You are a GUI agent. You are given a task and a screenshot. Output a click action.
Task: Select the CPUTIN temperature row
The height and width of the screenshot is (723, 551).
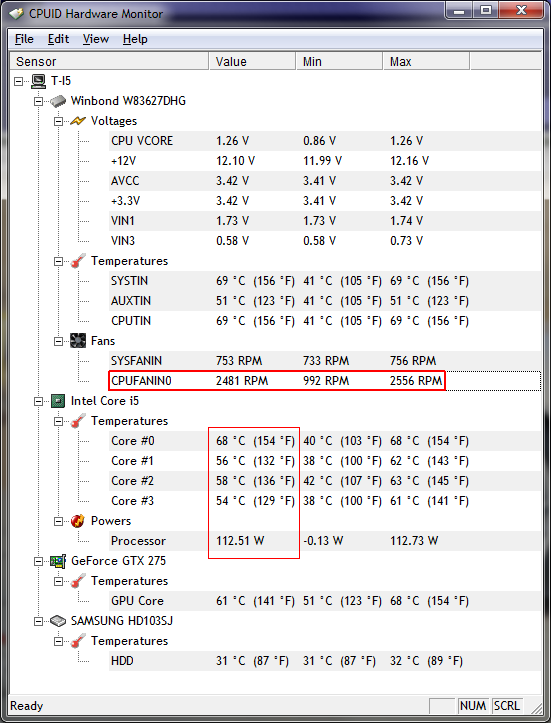click(x=325, y=321)
